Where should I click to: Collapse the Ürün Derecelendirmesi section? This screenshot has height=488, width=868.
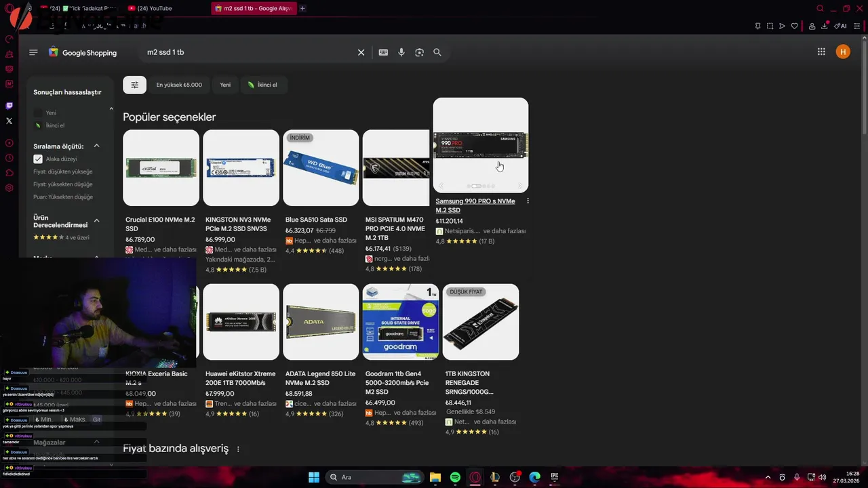pyautogui.click(x=96, y=220)
